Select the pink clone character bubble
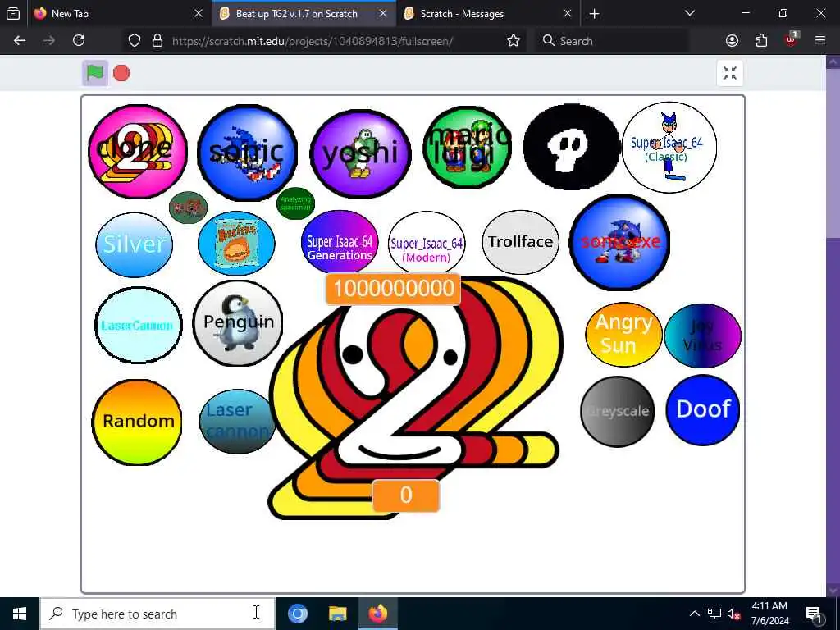 click(x=138, y=152)
